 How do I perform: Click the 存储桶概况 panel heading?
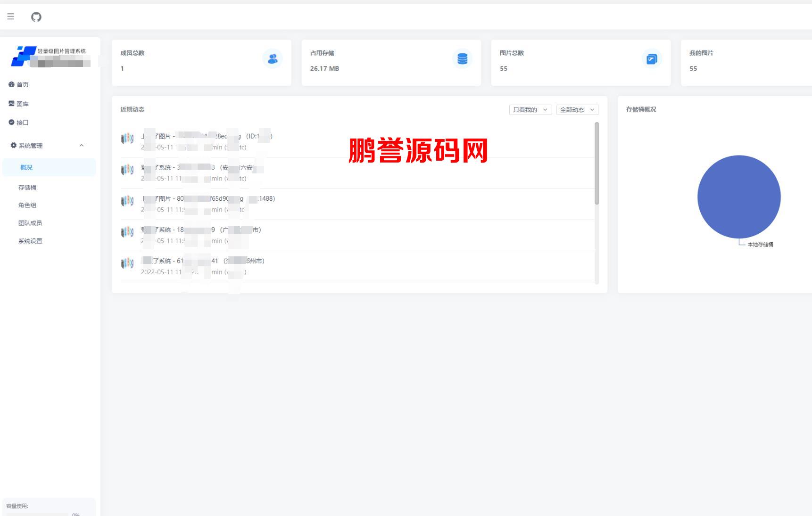[x=641, y=109]
